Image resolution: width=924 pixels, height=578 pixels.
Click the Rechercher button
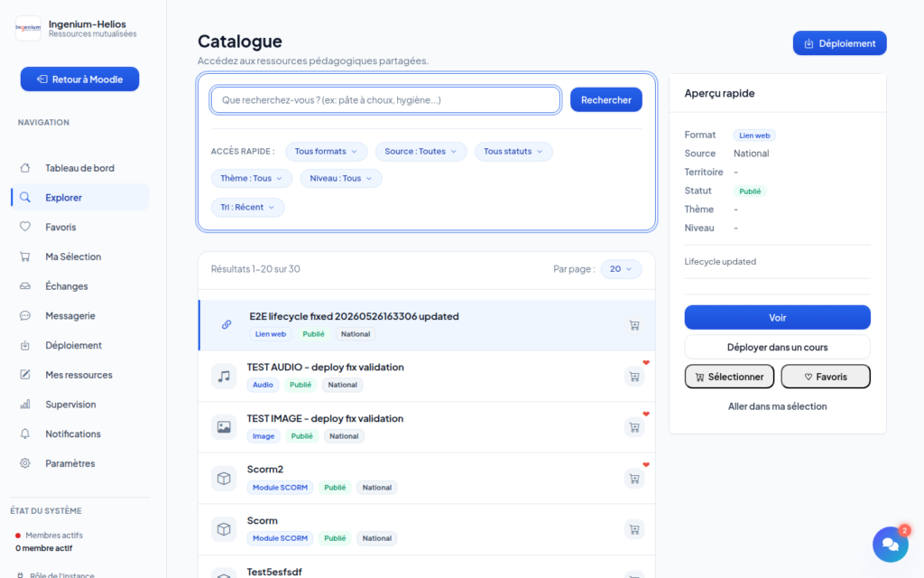(605, 99)
